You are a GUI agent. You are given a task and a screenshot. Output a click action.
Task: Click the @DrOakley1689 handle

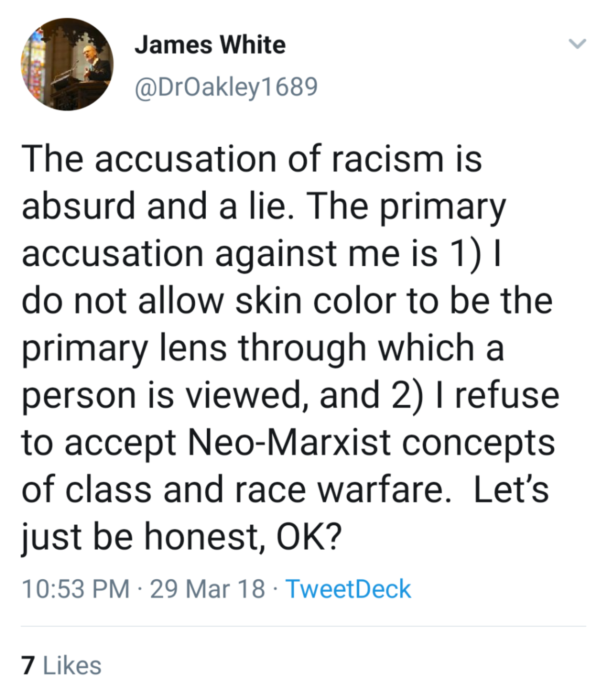point(226,87)
